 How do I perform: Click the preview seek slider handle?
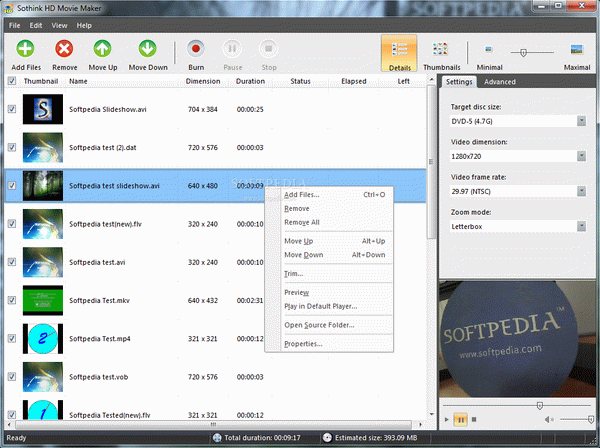click(540, 406)
